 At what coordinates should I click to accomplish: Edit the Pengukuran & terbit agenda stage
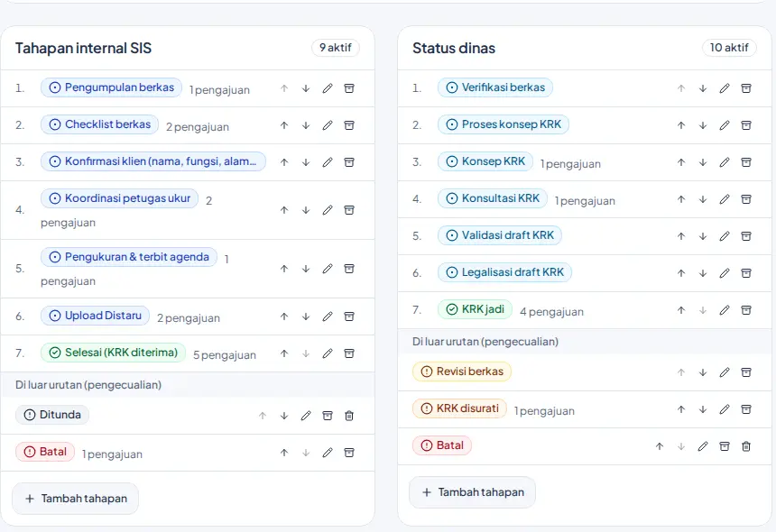(x=328, y=269)
